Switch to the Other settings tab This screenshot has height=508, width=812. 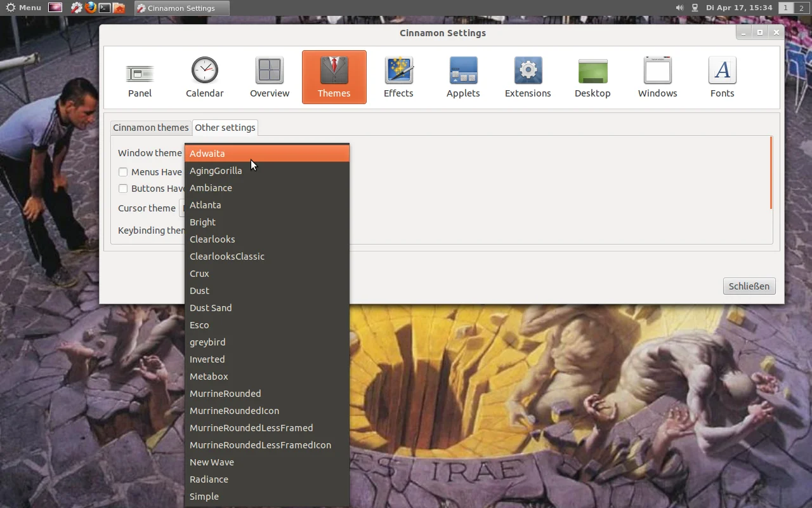coord(225,128)
